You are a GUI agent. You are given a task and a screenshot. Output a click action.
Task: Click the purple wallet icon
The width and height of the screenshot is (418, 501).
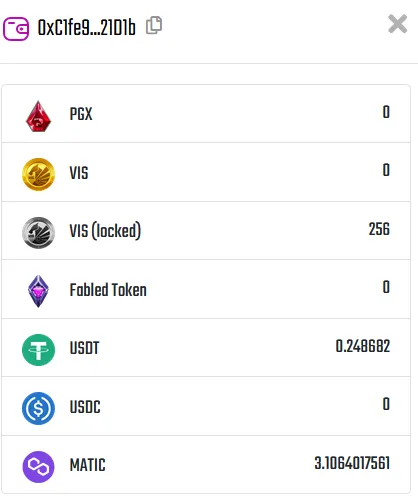pos(16,29)
